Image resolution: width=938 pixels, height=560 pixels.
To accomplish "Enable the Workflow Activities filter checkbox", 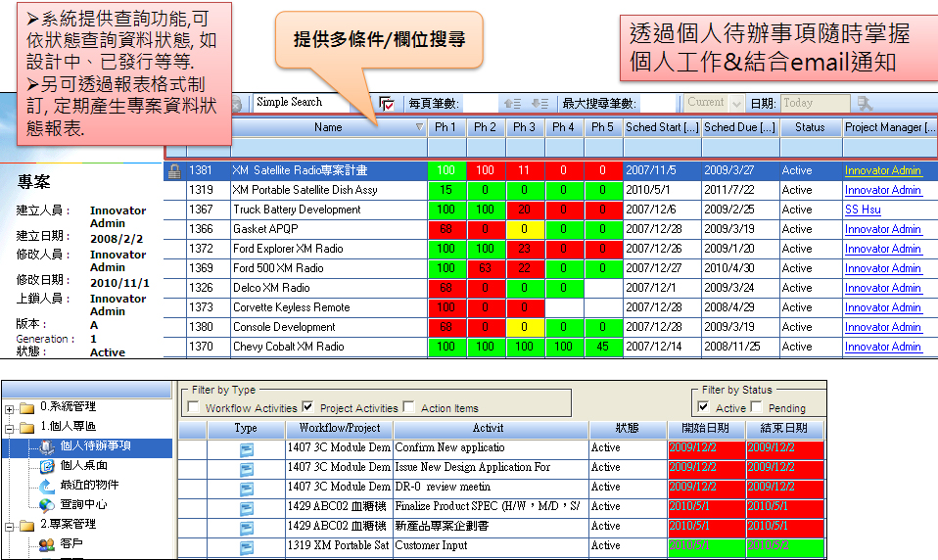I will pyautogui.click(x=193, y=407).
